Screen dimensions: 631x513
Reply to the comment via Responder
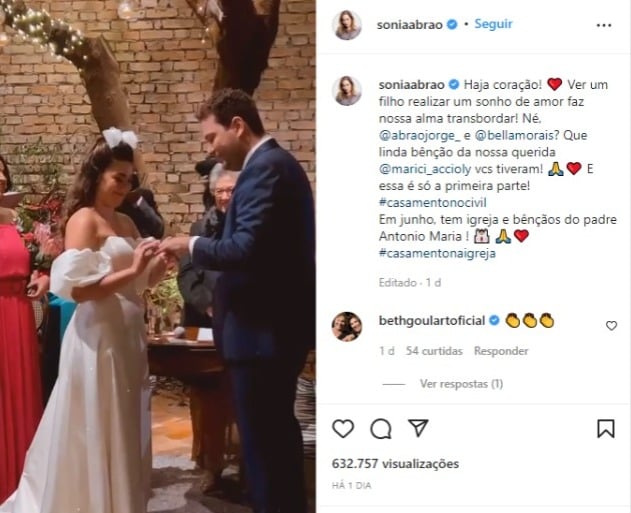click(501, 351)
